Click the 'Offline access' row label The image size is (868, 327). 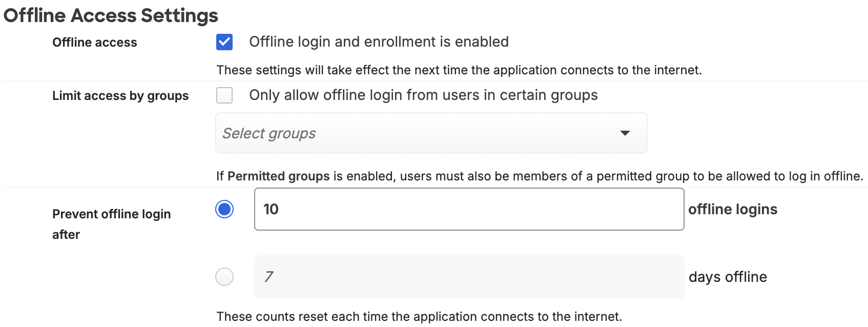(x=95, y=43)
